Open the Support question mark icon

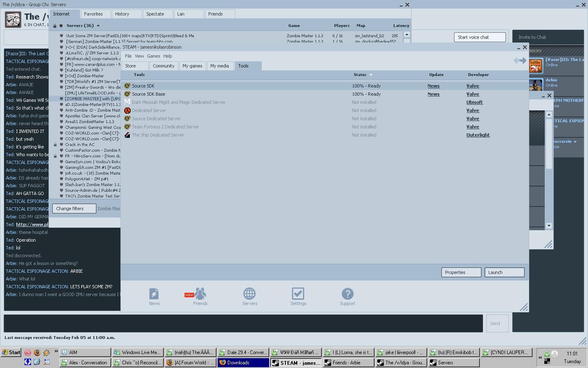(x=347, y=294)
